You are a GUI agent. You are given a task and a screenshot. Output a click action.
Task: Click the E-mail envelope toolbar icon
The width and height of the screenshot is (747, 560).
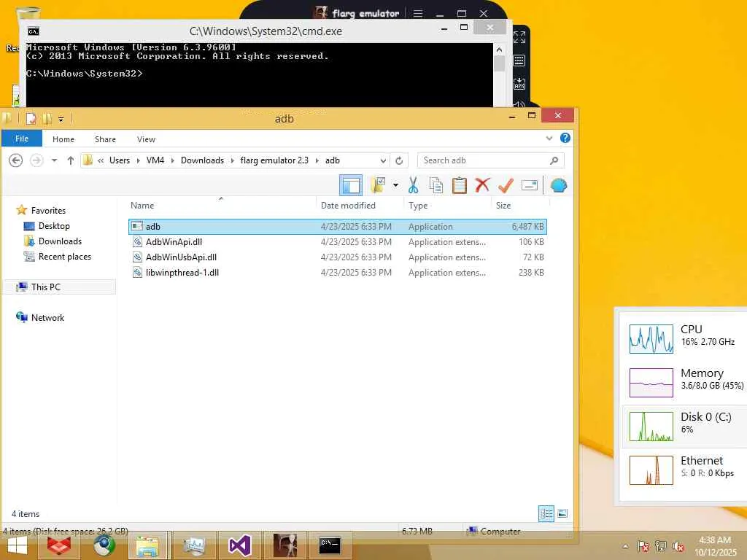click(x=530, y=185)
